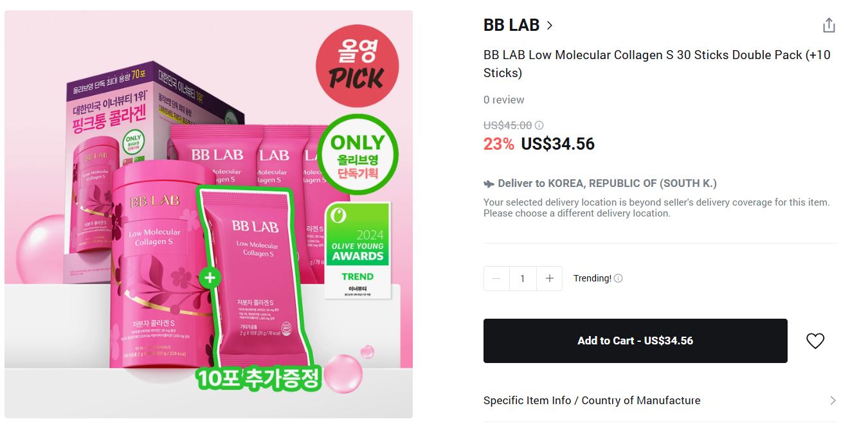Click the chevron on Specific Item Info row
This screenshot has width=868, height=426.
pos(833,400)
